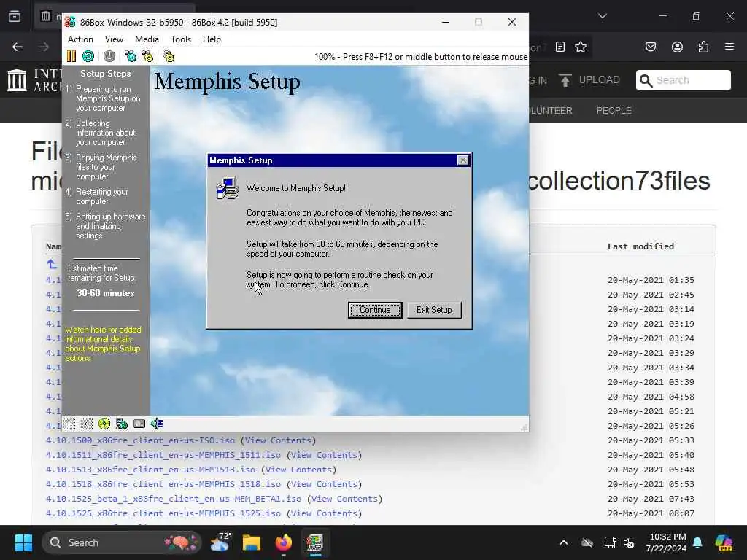
Task: Send Ctrl+Alt+Del via toolbar icon
Action: tap(130, 56)
